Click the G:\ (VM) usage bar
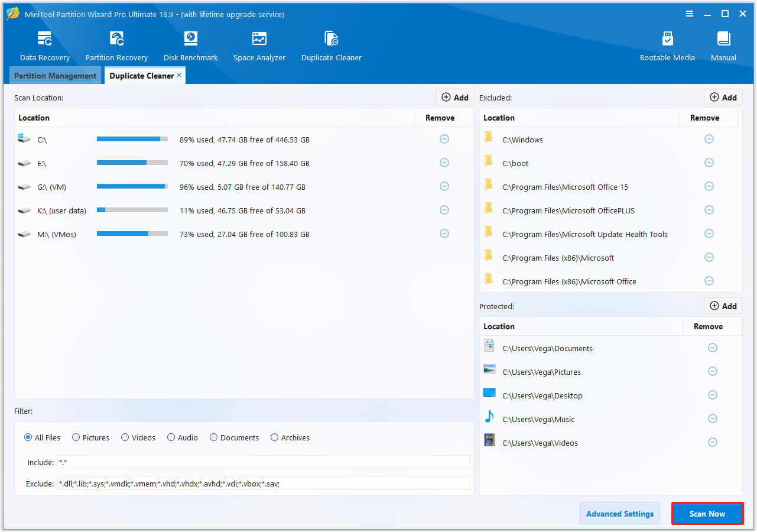Screen dimensions: 757x532 [x=132, y=186]
